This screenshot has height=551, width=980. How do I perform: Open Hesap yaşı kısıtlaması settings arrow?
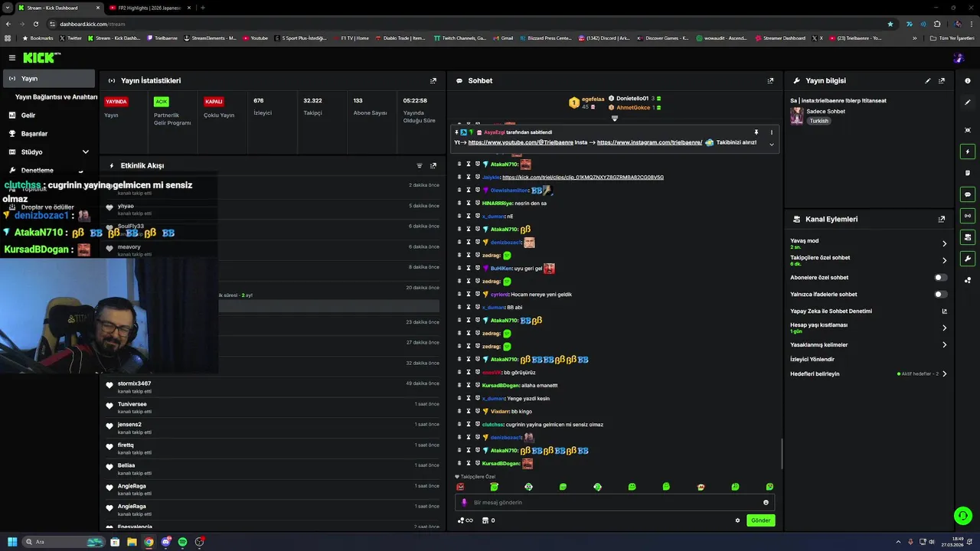[x=944, y=328]
